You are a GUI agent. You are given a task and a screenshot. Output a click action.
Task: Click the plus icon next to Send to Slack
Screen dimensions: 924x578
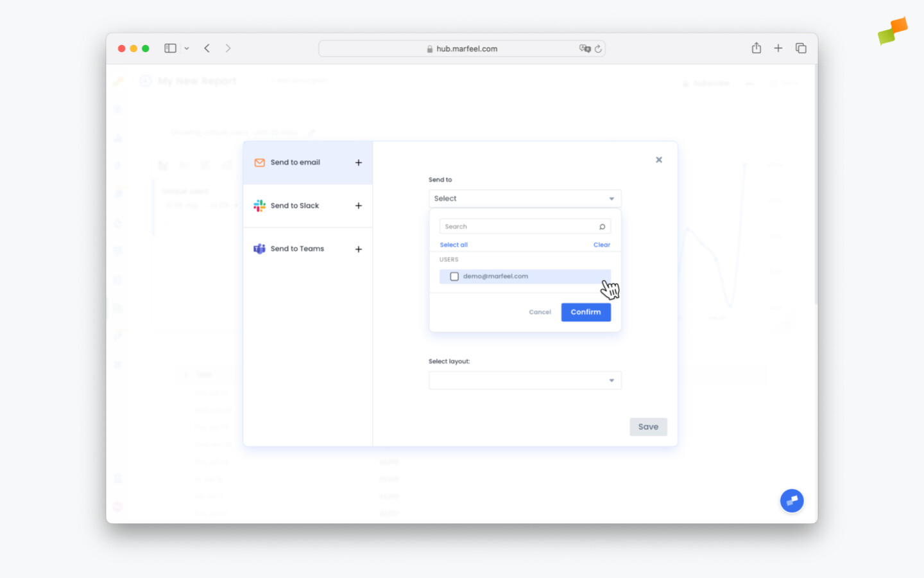click(x=359, y=206)
